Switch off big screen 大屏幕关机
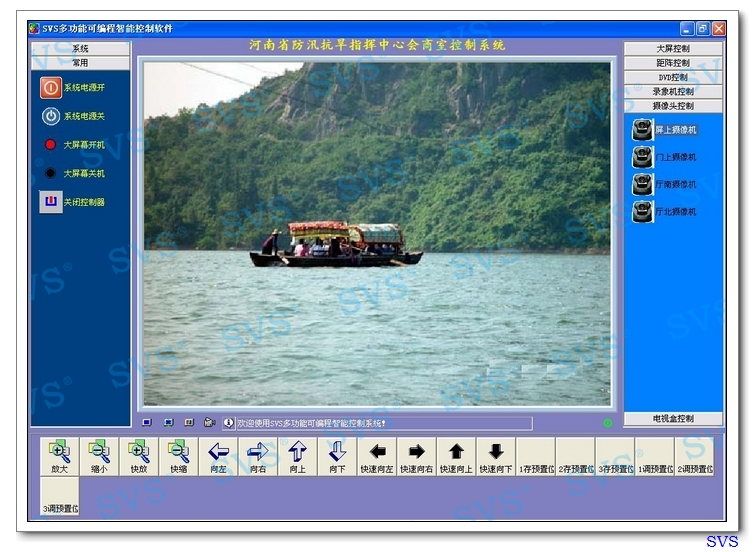755x552 pixels. 51,173
